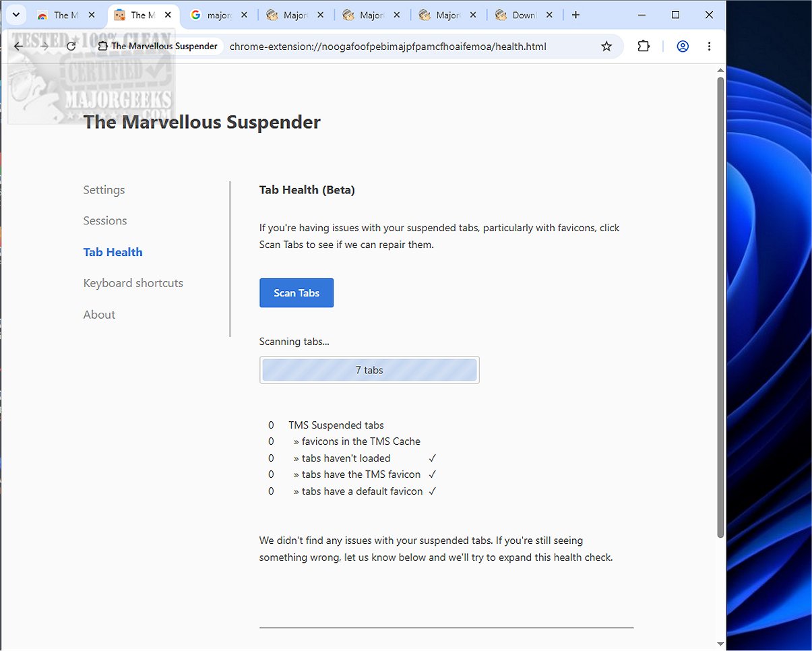Click the 7 tabs progress bar
The image size is (812, 651).
tap(369, 370)
